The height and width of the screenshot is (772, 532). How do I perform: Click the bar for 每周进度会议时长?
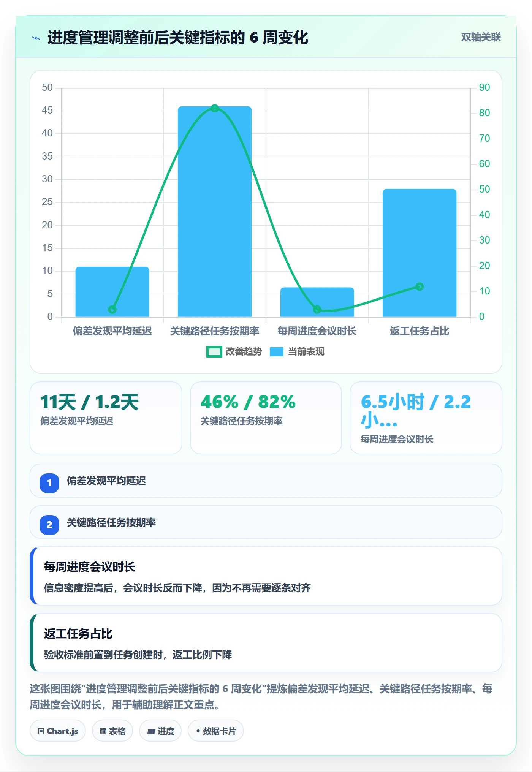click(317, 302)
